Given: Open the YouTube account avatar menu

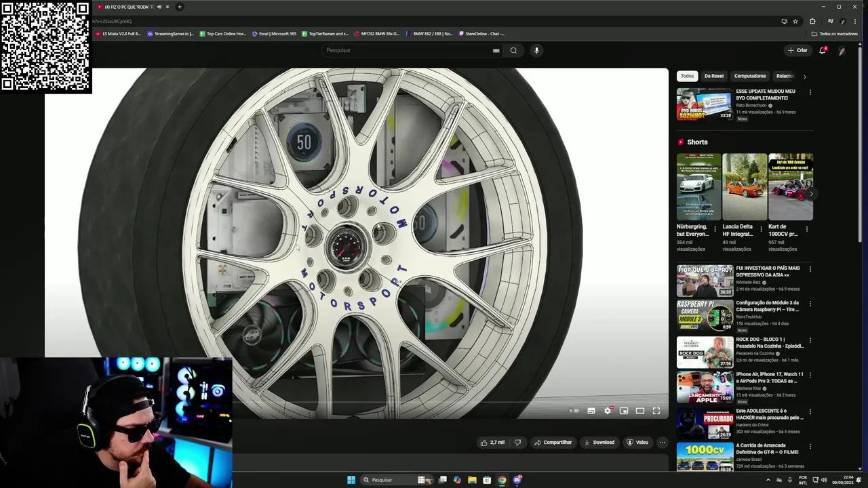Looking at the screenshot, I should pyautogui.click(x=842, y=51).
